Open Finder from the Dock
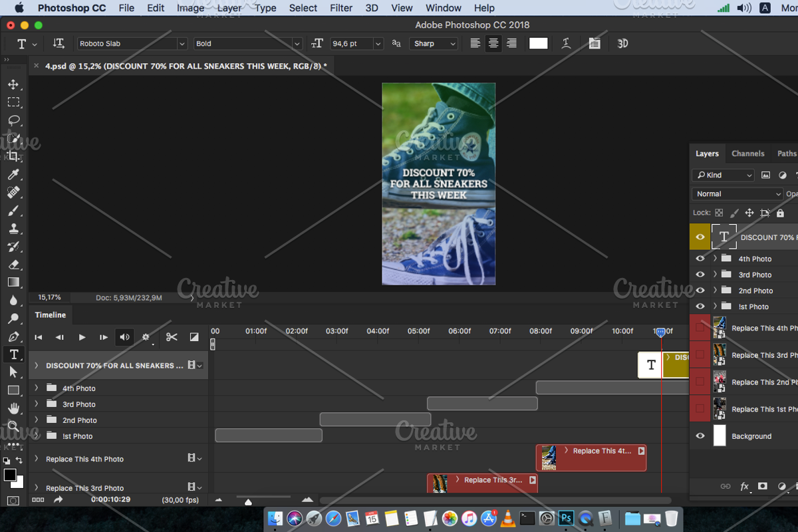798x532 pixels. (x=275, y=519)
